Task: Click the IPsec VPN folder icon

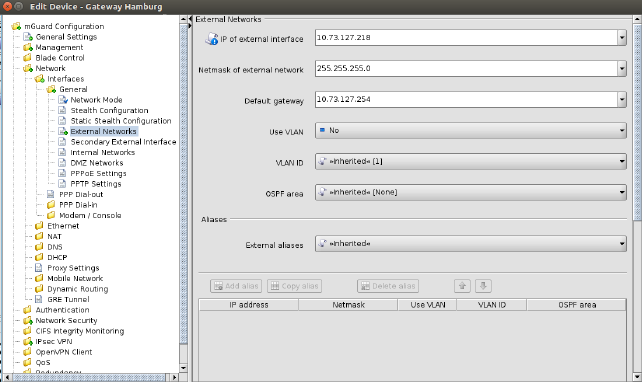Action: tap(27, 341)
